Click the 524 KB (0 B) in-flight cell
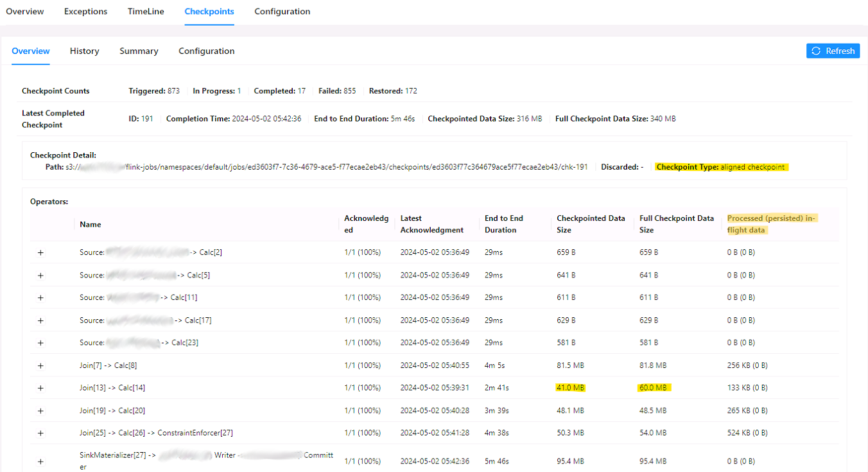The image size is (868, 472). point(747,433)
